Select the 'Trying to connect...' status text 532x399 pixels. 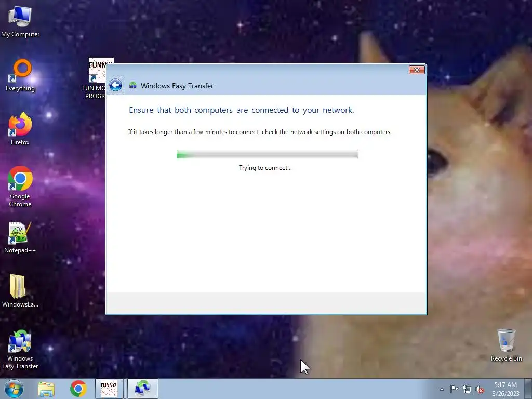pos(265,168)
